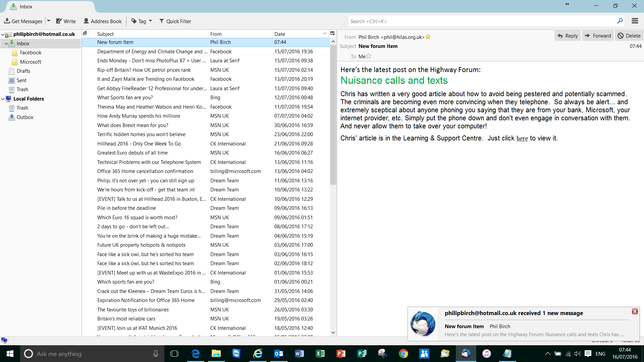The width and height of the screenshot is (644, 362).
Task: Open Excel from the taskbar
Action: click(320, 354)
